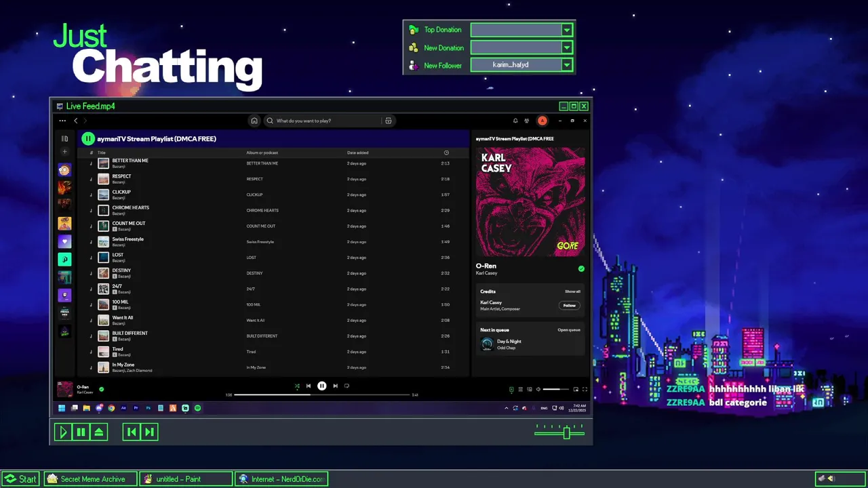This screenshot has width=868, height=488.
Task: Sort by the Title column header
Action: 102,152
